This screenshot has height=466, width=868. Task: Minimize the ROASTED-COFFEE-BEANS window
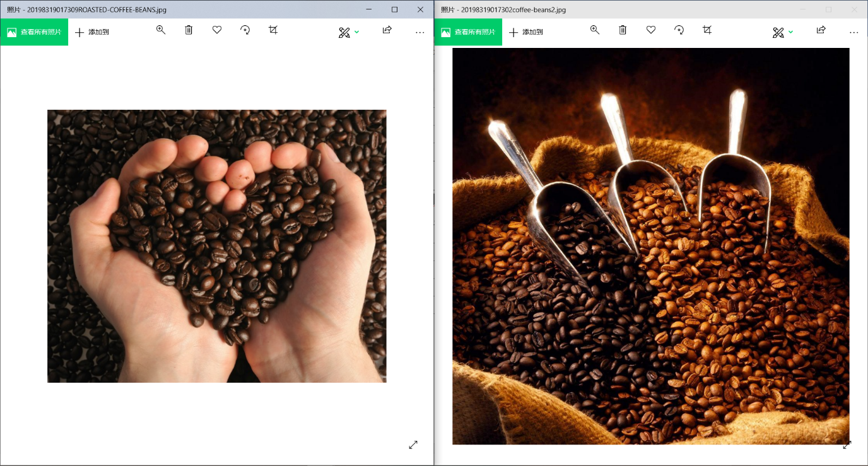click(x=369, y=9)
